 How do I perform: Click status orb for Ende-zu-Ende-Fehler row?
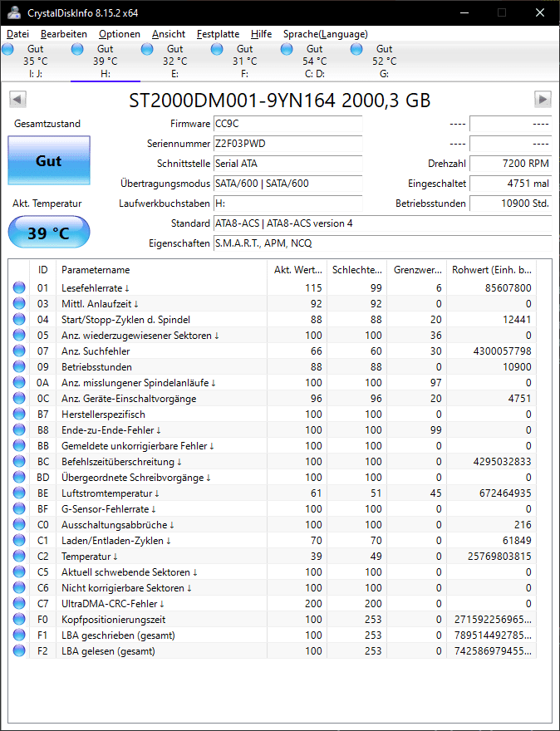(x=19, y=429)
